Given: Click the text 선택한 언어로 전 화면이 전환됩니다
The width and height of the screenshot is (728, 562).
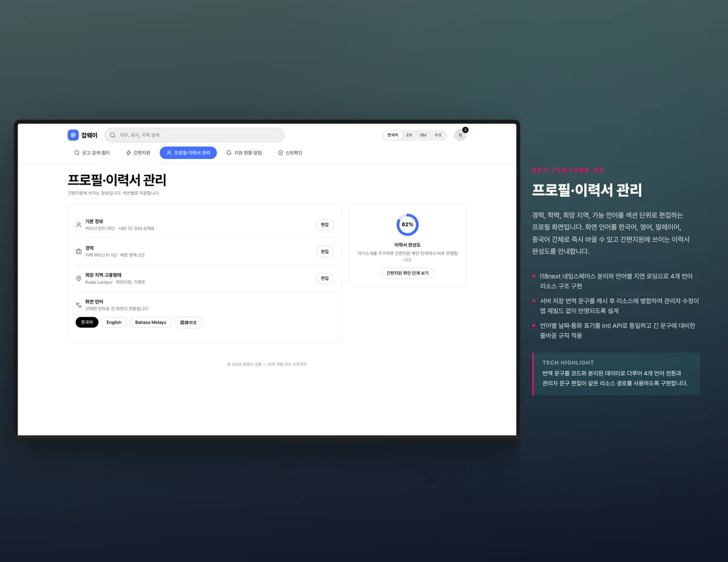Looking at the screenshot, I should (116, 309).
